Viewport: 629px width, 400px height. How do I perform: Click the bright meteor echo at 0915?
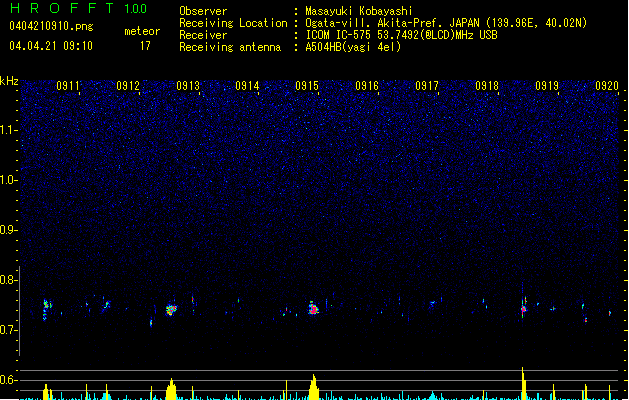pyautogui.click(x=313, y=308)
